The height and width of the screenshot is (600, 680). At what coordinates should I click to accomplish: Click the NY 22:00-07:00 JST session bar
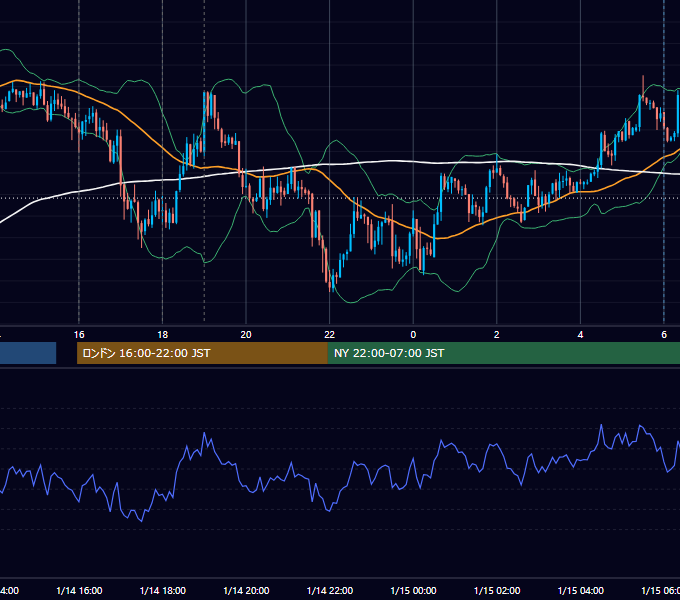(503, 353)
